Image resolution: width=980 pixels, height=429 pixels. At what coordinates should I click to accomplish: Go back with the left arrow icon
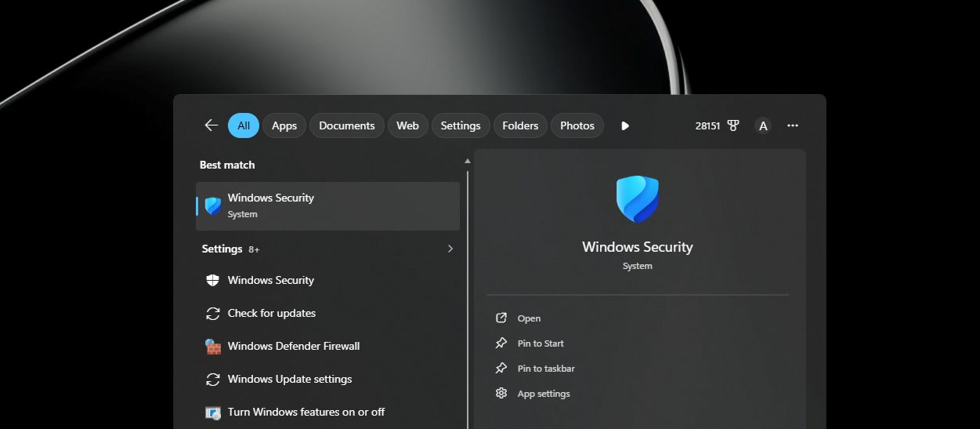click(211, 125)
